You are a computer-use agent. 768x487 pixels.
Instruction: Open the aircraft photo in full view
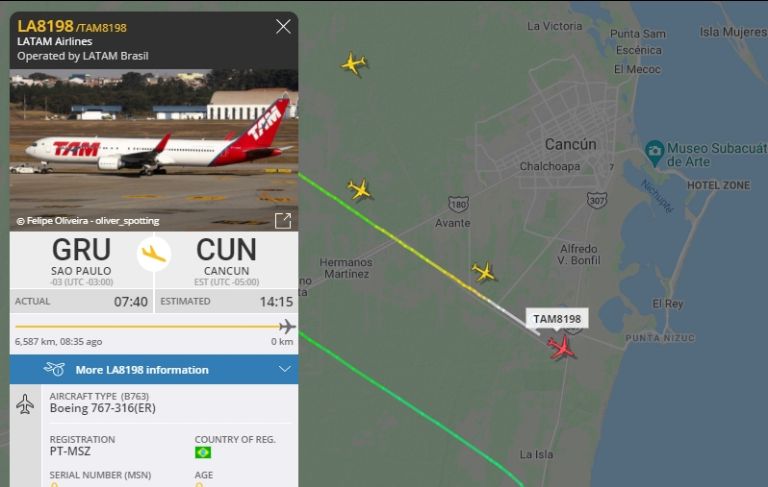[x=283, y=221]
